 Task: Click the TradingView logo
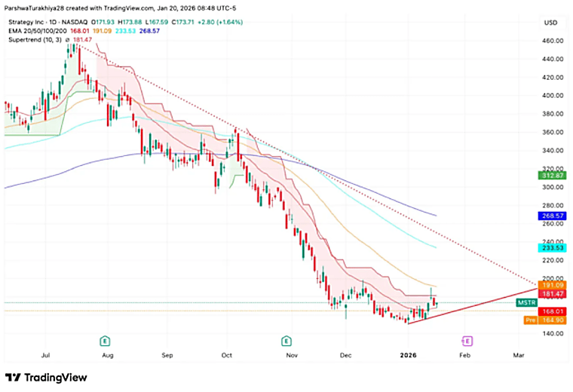[x=46, y=378]
